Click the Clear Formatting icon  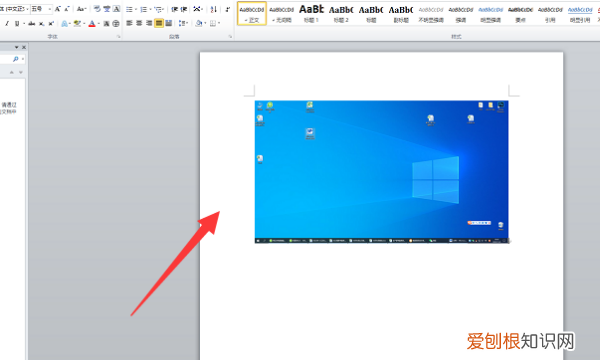pyautogui.click(x=97, y=9)
